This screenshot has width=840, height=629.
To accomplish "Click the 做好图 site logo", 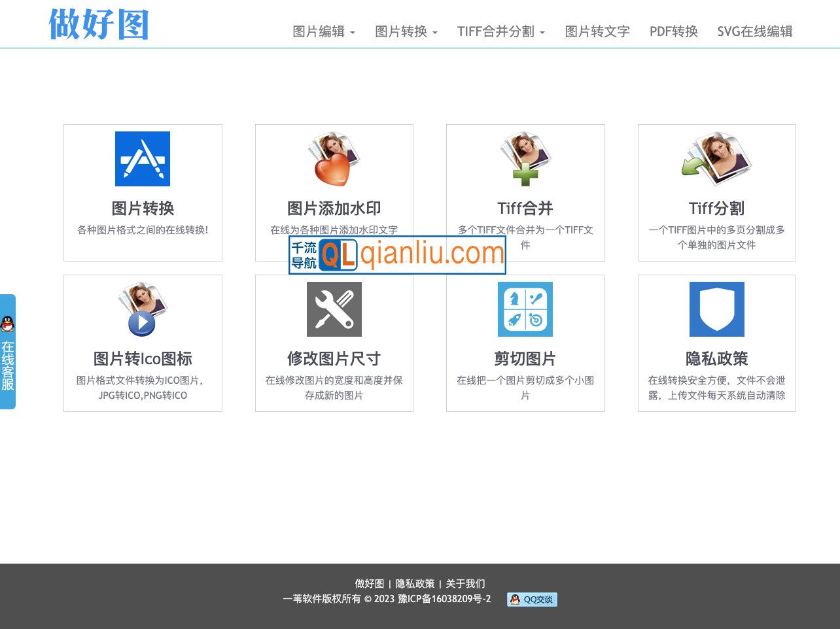I will point(98,24).
